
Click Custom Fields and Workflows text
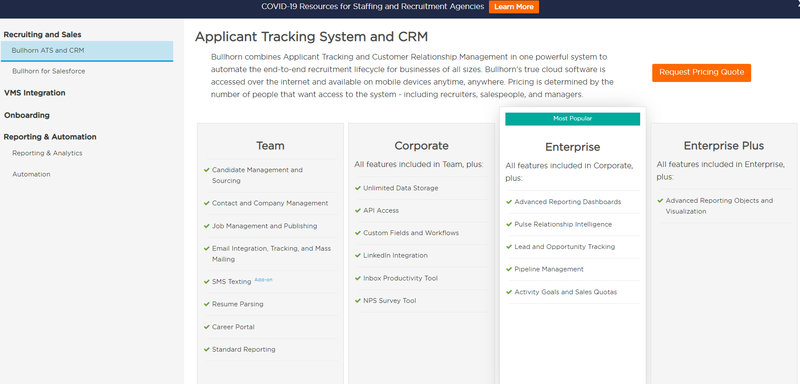point(411,233)
